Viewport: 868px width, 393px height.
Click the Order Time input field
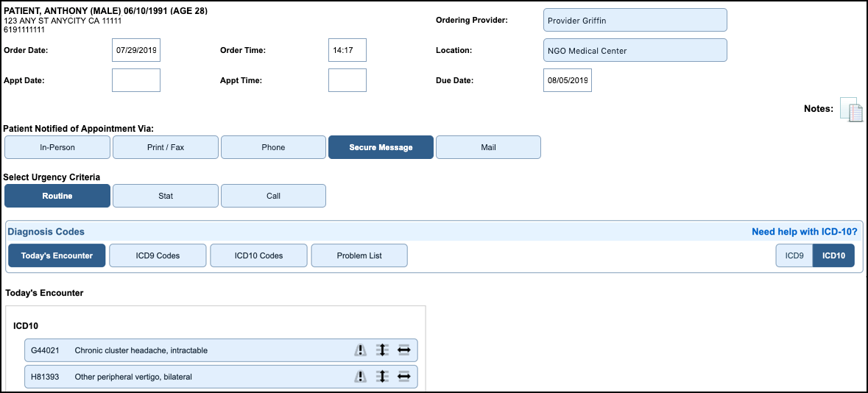pos(347,51)
